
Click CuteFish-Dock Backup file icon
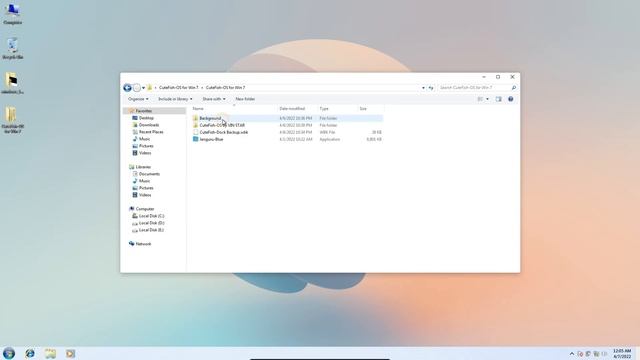(x=196, y=132)
